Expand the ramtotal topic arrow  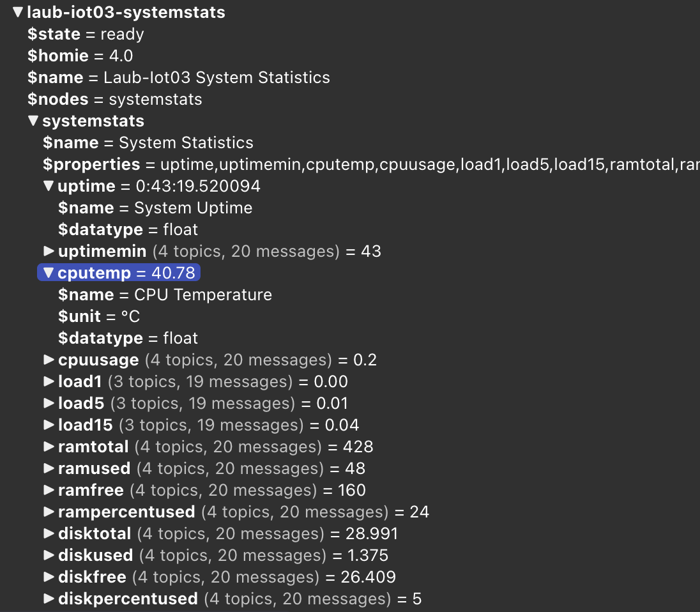49,447
